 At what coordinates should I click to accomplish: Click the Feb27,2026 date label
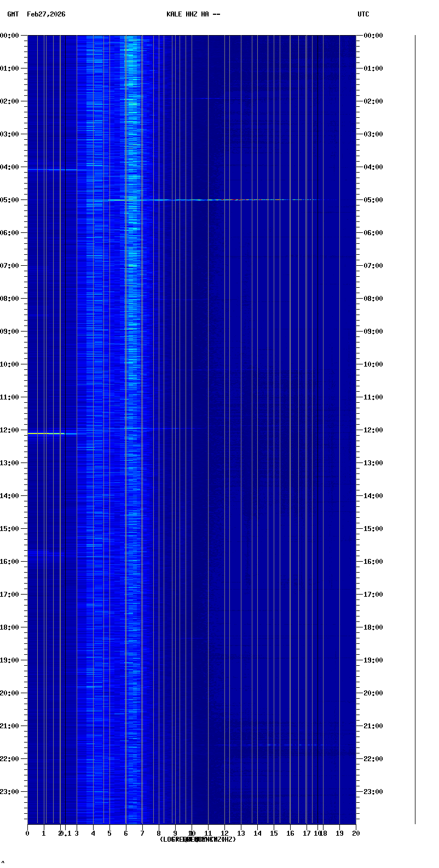[46, 14]
